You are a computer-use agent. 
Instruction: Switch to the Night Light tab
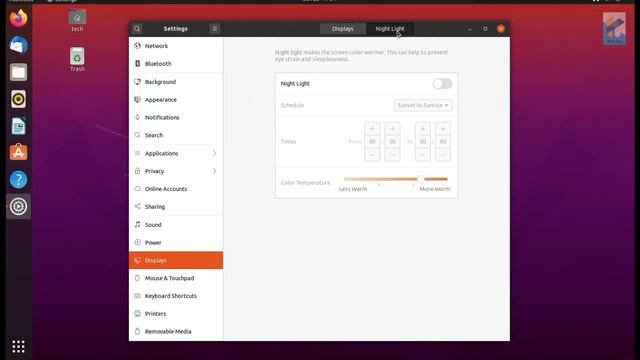(x=390, y=29)
